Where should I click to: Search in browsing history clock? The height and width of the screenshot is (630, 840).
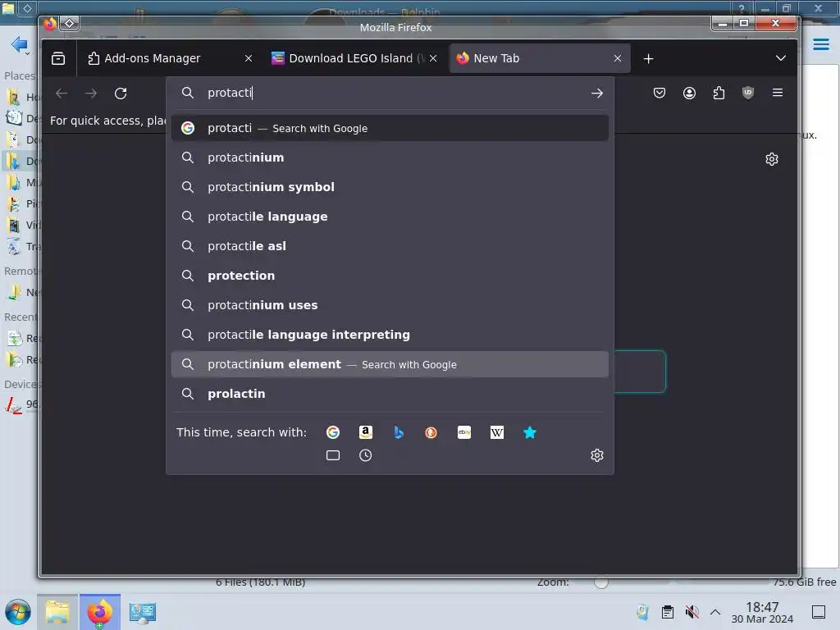coord(365,455)
